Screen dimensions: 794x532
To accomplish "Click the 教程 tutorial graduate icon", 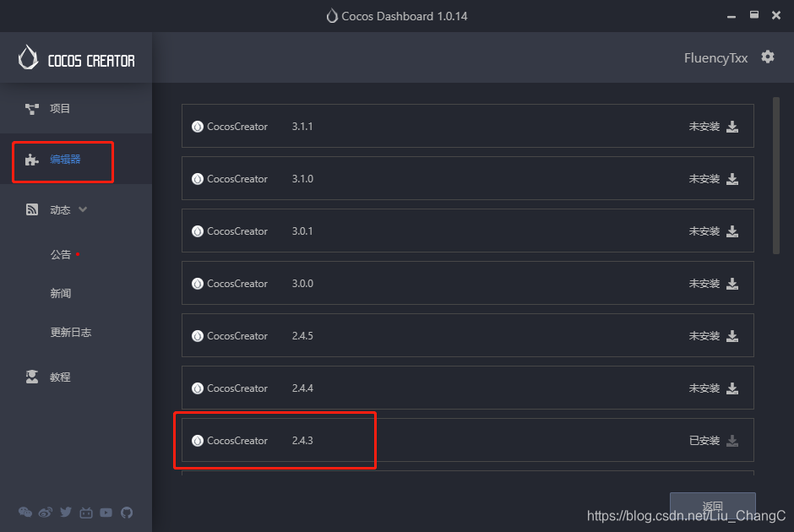I will point(32,377).
